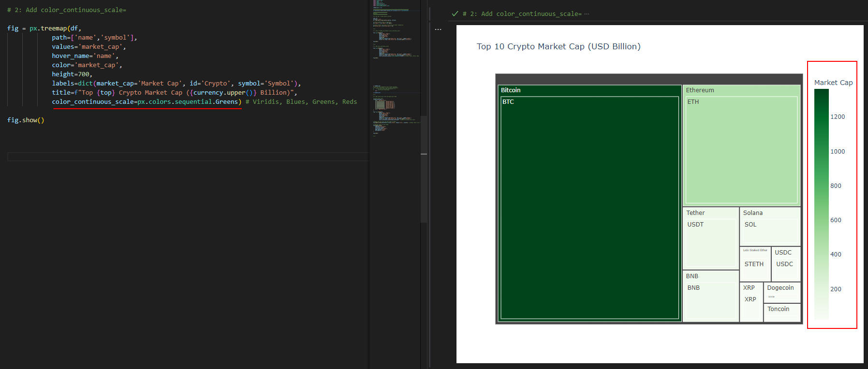Click the 400 colorbar tick label
Image resolution: width=868 pixels, height=369 pixels.
click(x=836, y=255)
